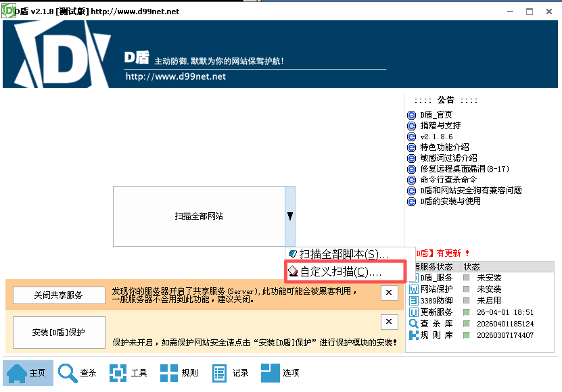Click the magnifier icon on 查杀 tab
This screenshot has width=562, height=392.
[x=68, y=373]
